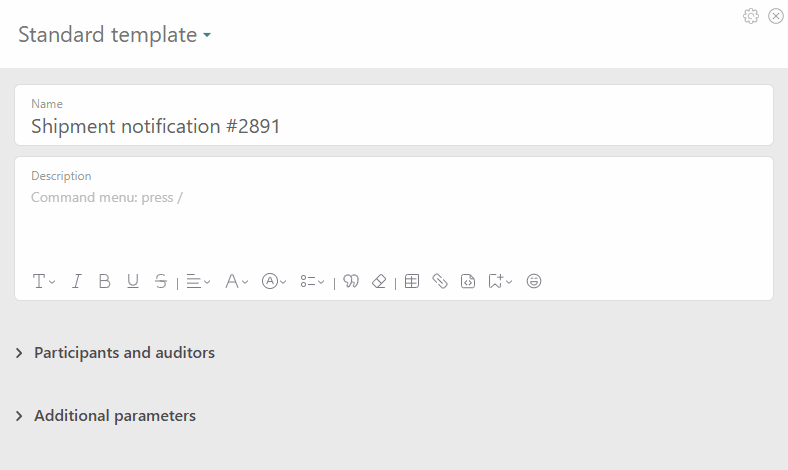
Task: Open the circled A text highlight menu
Action: [x=274, y=282]
